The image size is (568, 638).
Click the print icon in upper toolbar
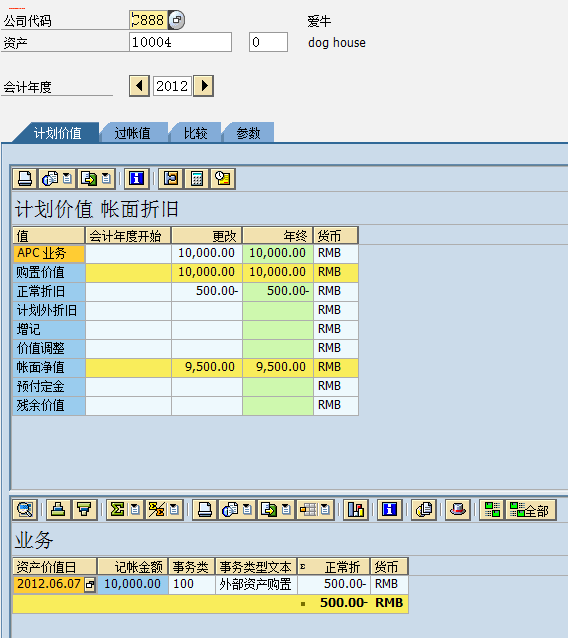pyautogui.click(x=25, y=179)
